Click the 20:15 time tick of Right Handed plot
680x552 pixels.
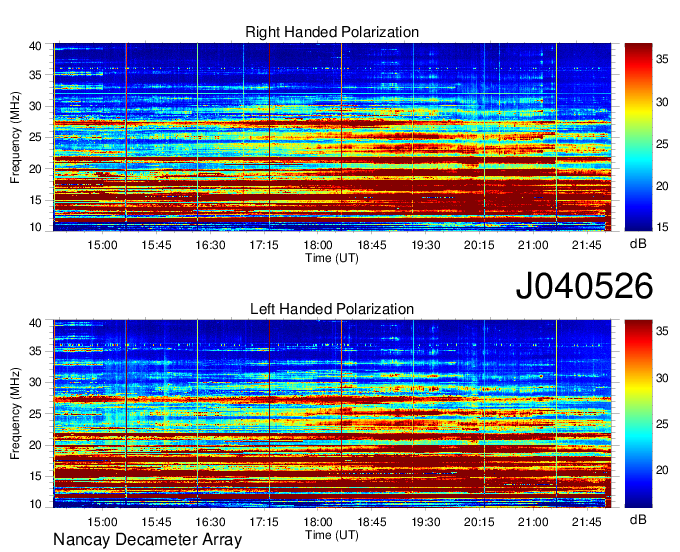479,245
